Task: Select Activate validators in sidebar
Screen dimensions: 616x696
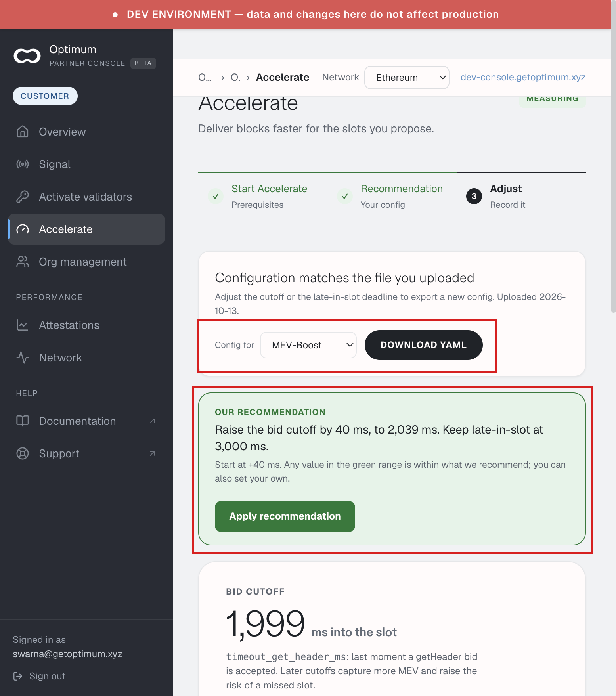Action: click(x=86, y=197)
